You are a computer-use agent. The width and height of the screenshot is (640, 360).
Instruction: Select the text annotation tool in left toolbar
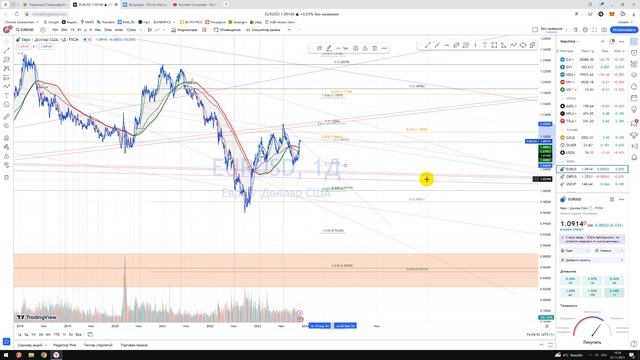[x=6, y=96]
